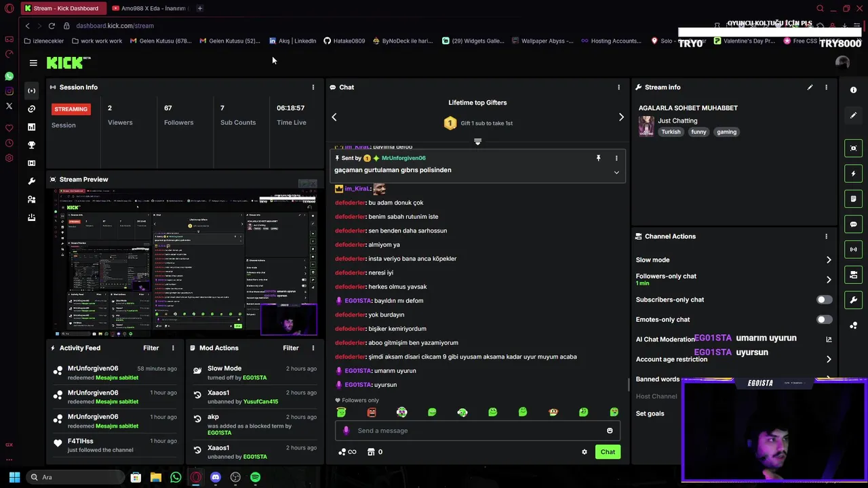Open 'work work work' bookmark folder
The width and height of the screenshot is (868, 488).
coord(97,41)
